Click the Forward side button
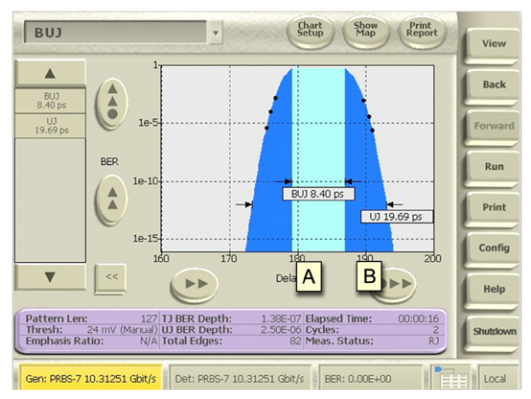This screenshot has height=399, width=531. pyautogui.click(x=493, y=127)
